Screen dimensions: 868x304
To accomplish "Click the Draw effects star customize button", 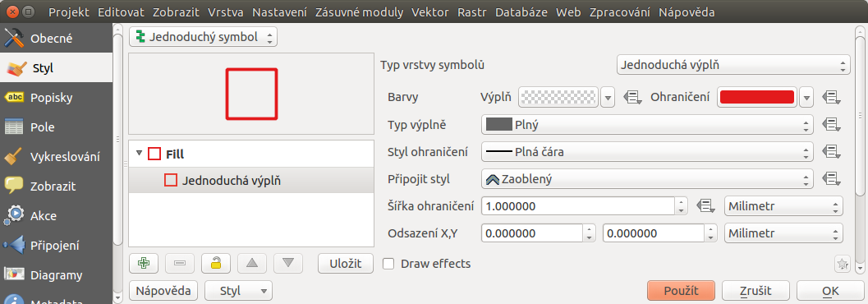I will (842, 265).
